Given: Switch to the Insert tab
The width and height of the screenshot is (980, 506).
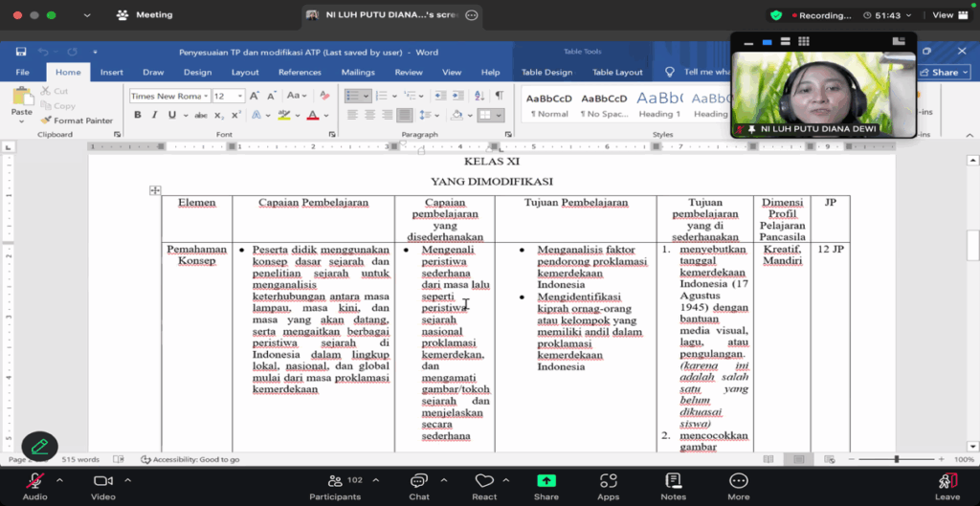Looking at the screenshot, I should [x=112, y=73].
